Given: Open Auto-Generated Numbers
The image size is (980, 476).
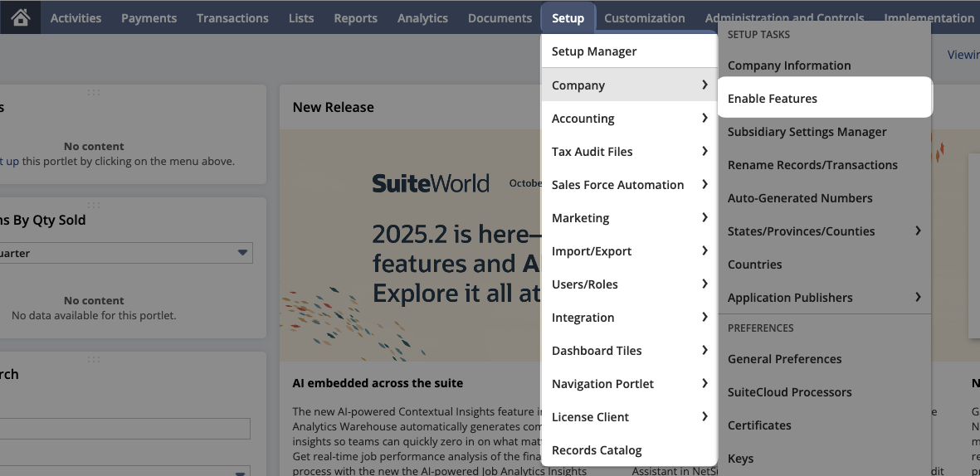Looking at the screenshot, I should 824,197.
